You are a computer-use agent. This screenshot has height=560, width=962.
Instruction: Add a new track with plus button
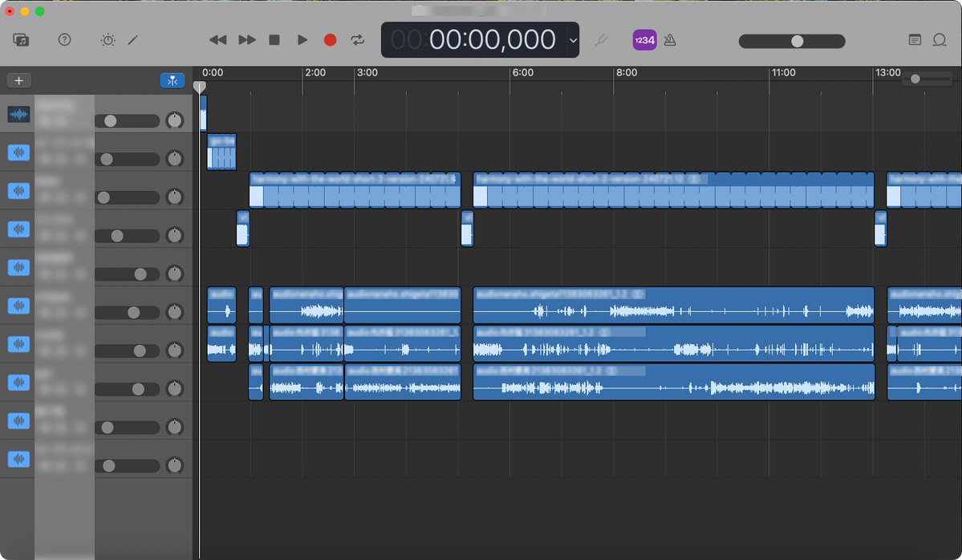click(x=19, y=80)
